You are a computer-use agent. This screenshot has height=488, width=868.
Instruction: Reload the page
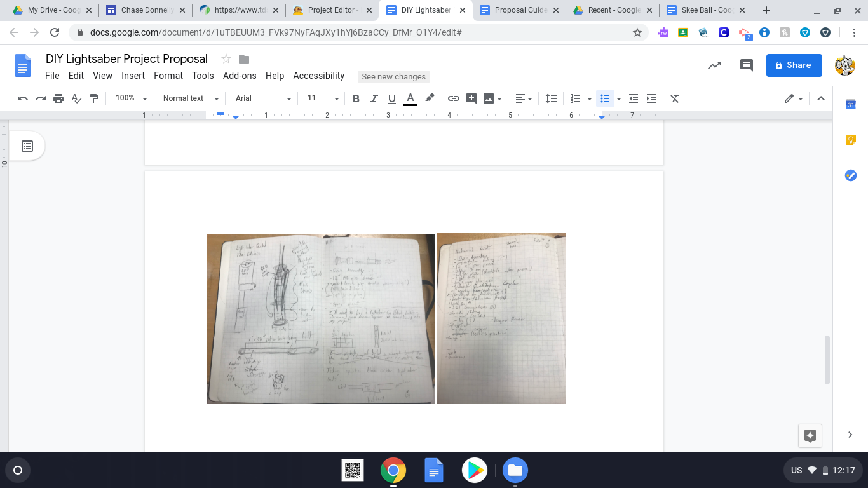click(x=55, y=32)
